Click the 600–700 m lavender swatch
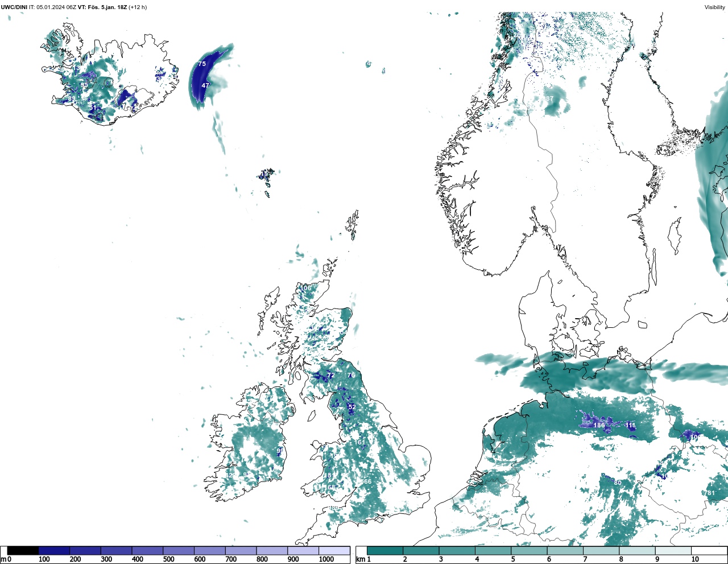The height and width of the screenshot is (564, 728). [209, 551]
